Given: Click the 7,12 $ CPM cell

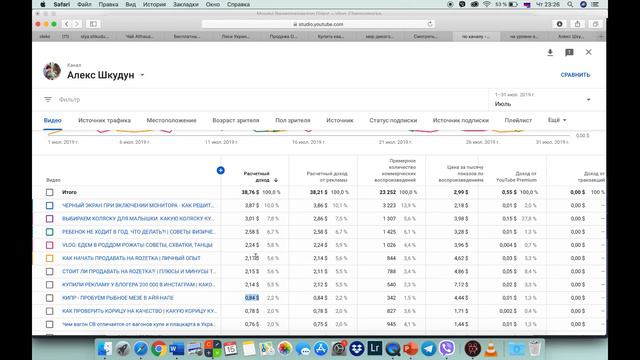Looking at the screenshot, I should coord(461,284).
